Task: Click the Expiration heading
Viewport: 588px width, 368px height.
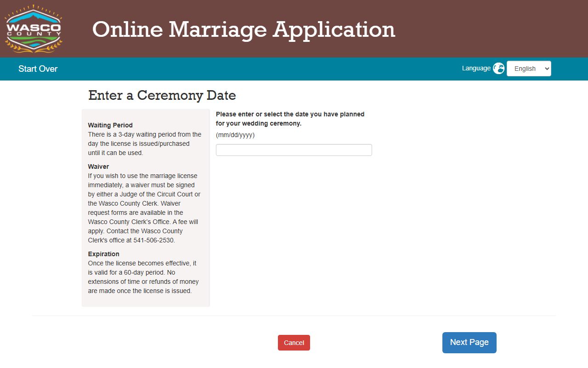Action: 103,254
